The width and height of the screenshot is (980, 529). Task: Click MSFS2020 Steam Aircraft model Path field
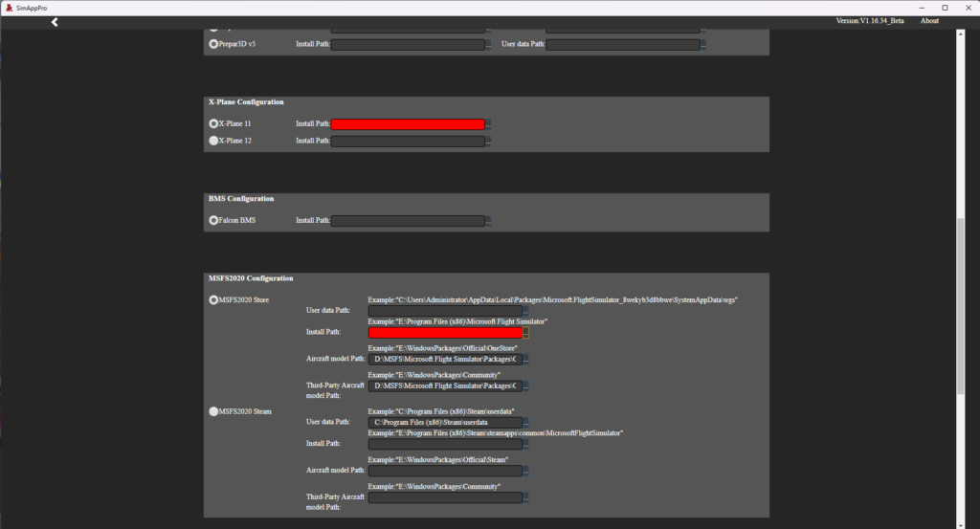pyautogui.click(x=445, y=471)
